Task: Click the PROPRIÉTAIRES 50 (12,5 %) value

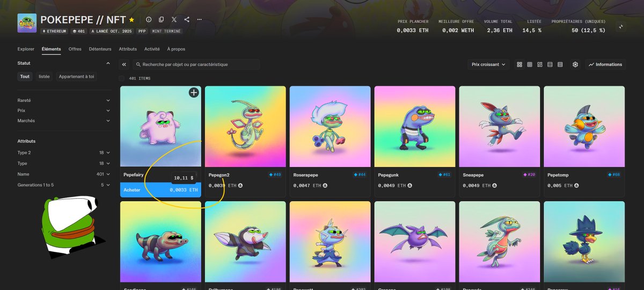Action: tap(588, 31)
